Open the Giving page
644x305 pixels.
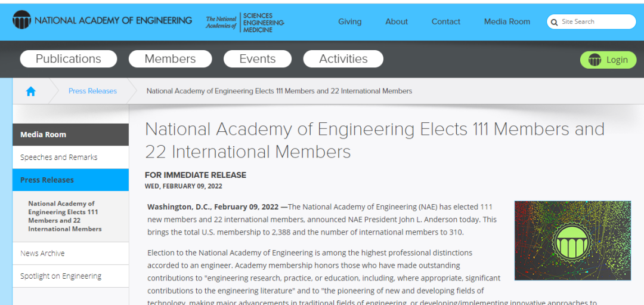pyautogui.click(x=349, y=21)
